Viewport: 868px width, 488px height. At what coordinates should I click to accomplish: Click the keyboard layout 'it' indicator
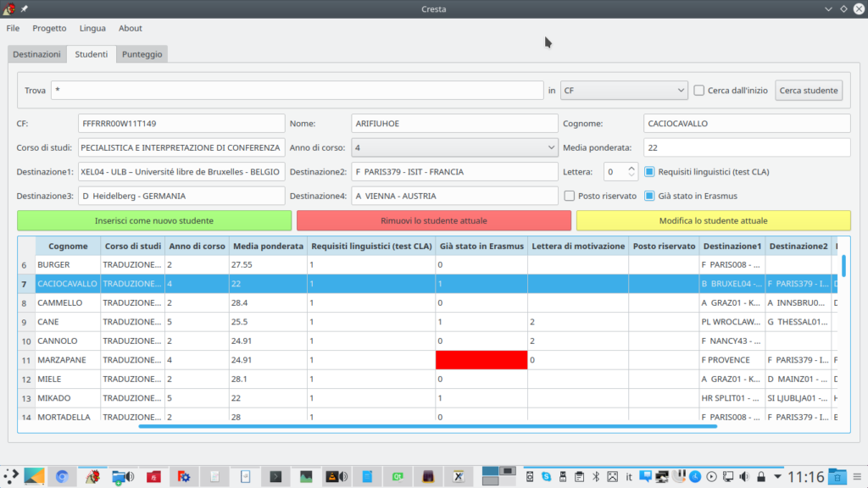click(x=629, y=477)
